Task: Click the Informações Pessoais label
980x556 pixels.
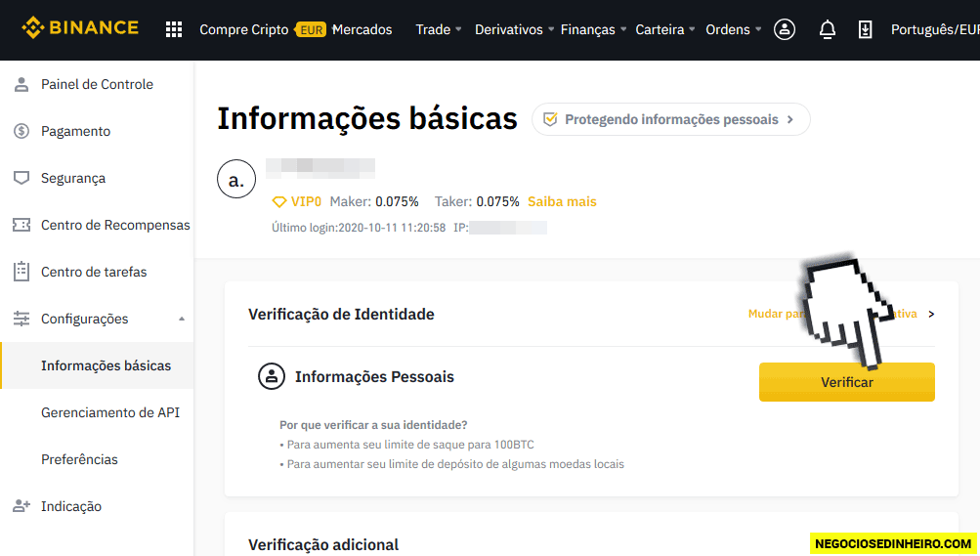Action: click(x=374, y=377)
